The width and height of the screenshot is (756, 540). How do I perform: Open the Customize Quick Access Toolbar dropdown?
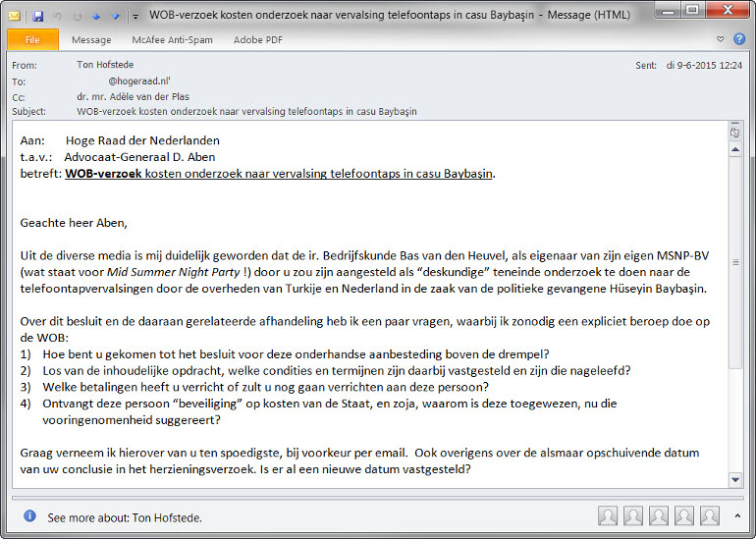(x=135, y=17)
